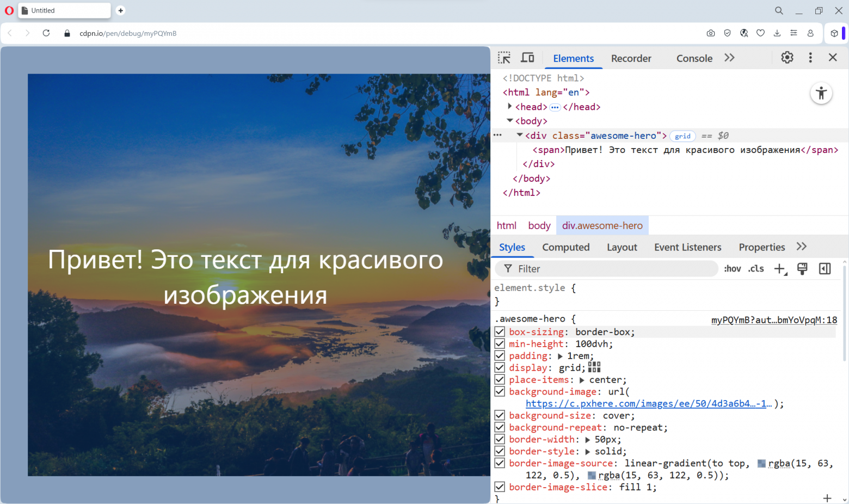Viewport: 849px width, 504px height.
Task: Disable the border-image-slice property
Action: [x=500, y=487]
